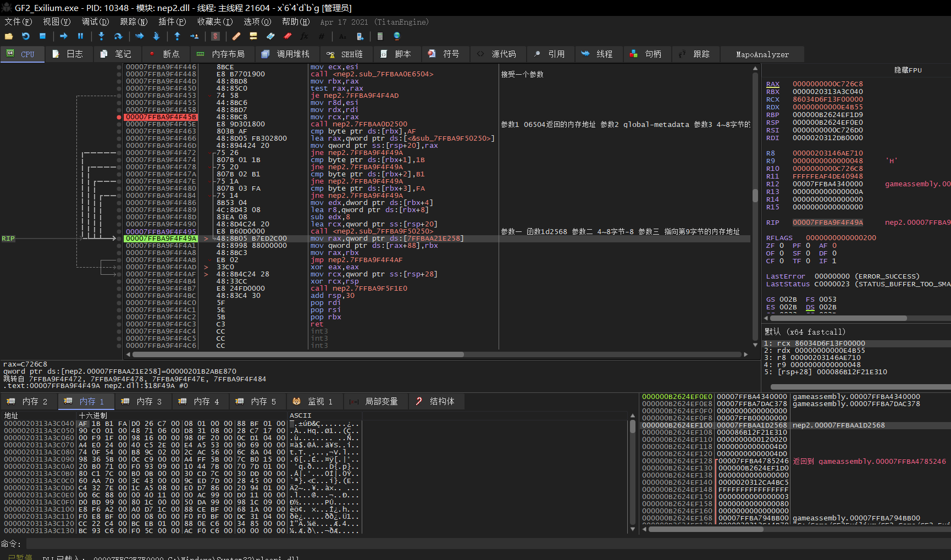Image resolution: width=951 pixels, height=560 pixels.
Task: Switch to the 符号 symbols tab
Action: (x=445, y=54)
